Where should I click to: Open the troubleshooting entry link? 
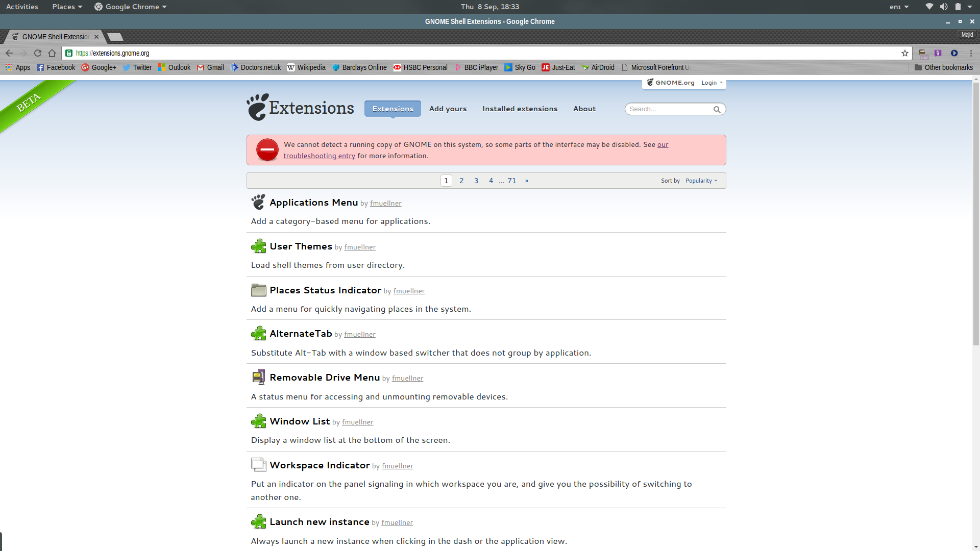(320, 156)
